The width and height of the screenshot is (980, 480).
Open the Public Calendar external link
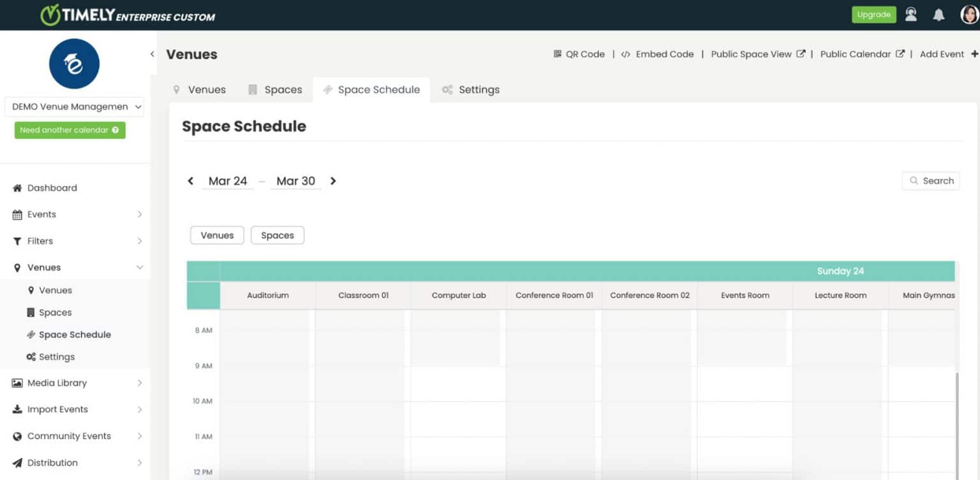coord(858,54)
